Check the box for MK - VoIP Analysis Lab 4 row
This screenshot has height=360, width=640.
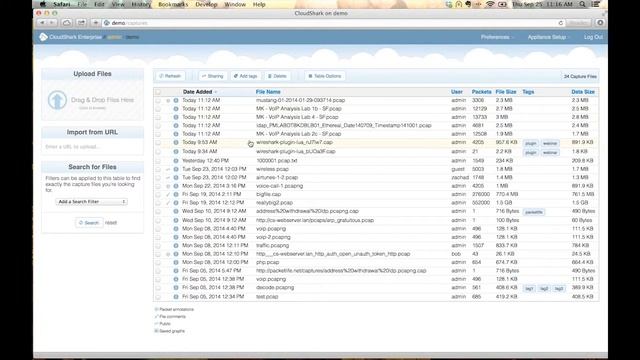coord(158,117)
